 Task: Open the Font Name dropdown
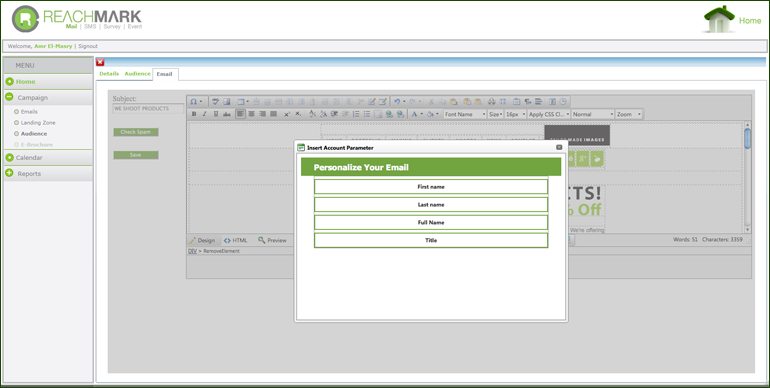coord(465,114)
